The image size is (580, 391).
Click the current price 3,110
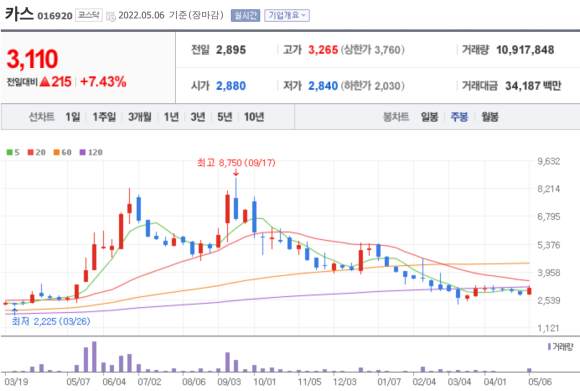click(33, 59)
